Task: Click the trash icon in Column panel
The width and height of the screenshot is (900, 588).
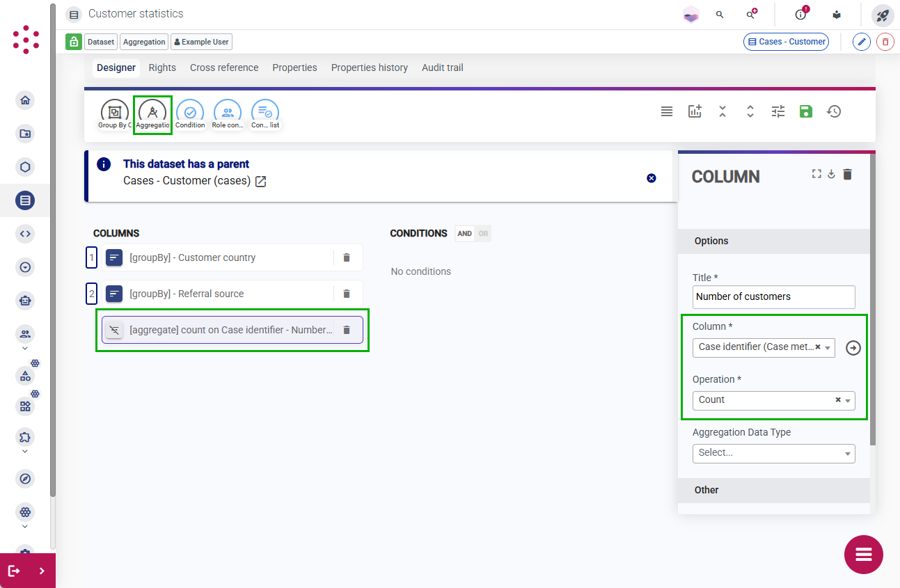Action: [x=847, y=174]
